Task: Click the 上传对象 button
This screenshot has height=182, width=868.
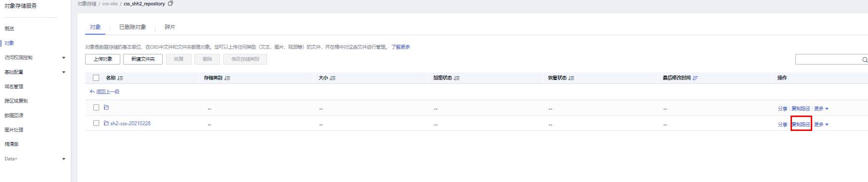Action: click(102, 59)
